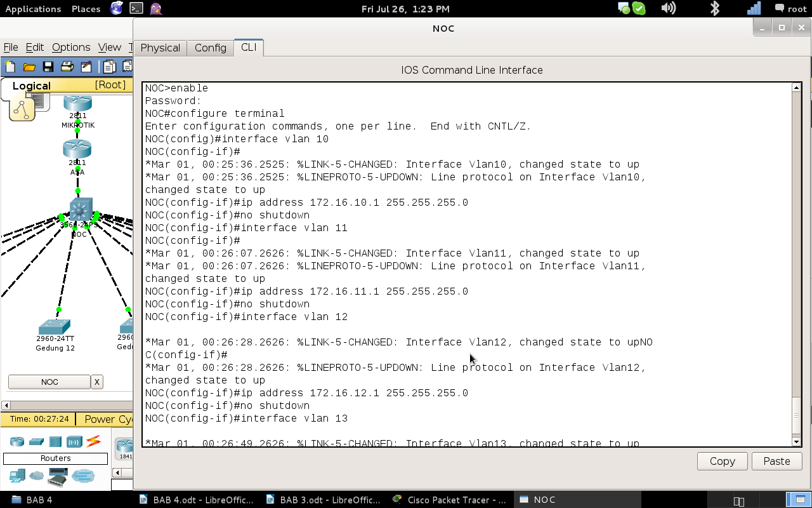The image size is (812, 508).
Task: Open the Options menu
Action: tap(71, 47)
